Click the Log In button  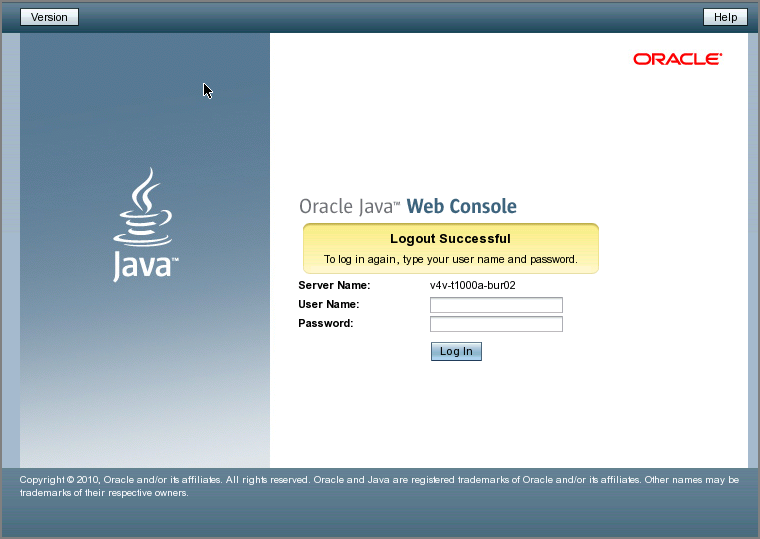point(456,351)
